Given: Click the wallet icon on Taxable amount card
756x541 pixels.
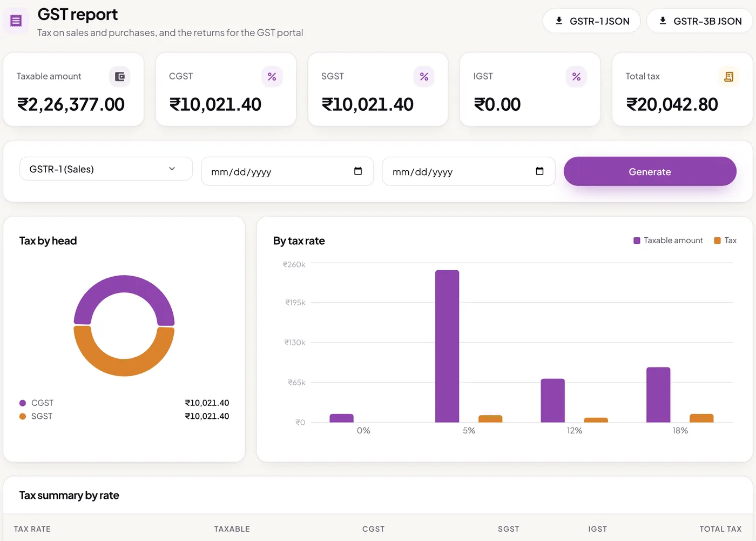Looking at the screenshot, I should click(x=120, y=77).
